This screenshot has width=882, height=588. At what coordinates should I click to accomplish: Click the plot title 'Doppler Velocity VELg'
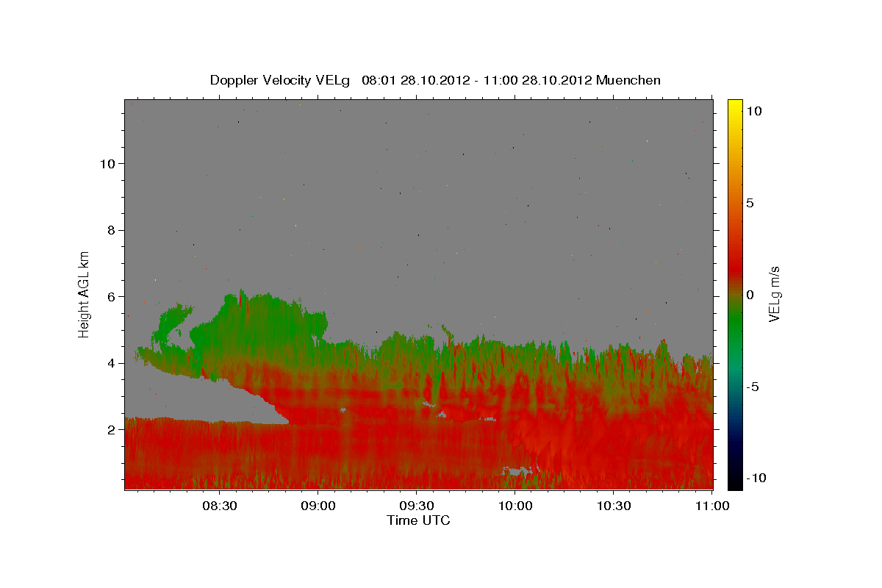coord(282,80)
